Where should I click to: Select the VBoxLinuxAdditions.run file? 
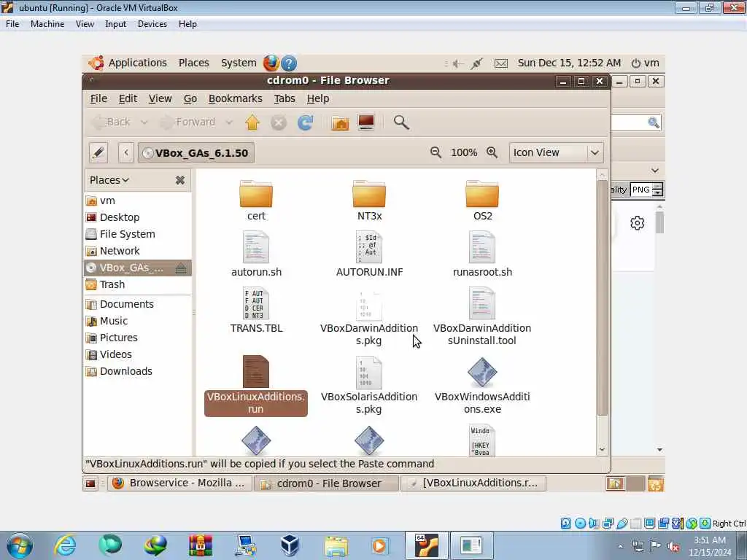256,385
